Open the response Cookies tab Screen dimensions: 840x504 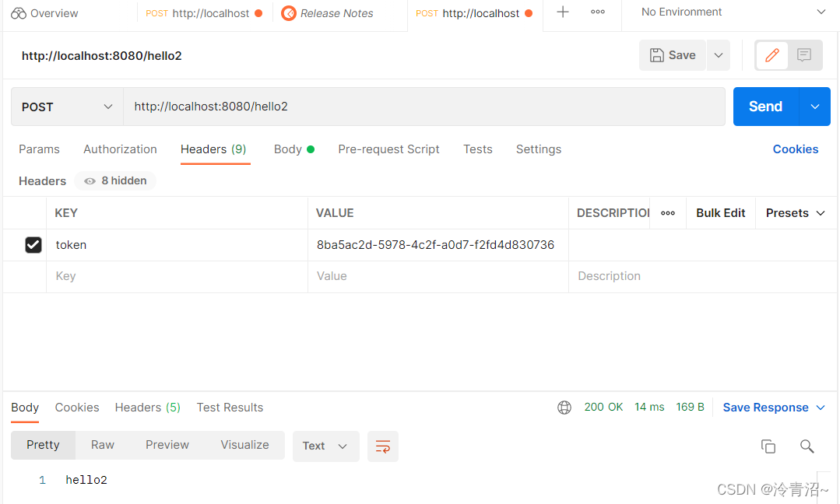pyautogui.click(x=77, y=408)
